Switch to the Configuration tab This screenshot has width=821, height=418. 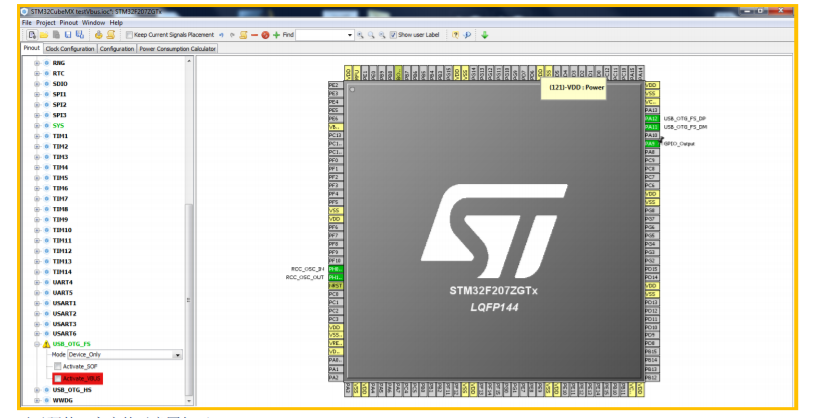point(117,49)
